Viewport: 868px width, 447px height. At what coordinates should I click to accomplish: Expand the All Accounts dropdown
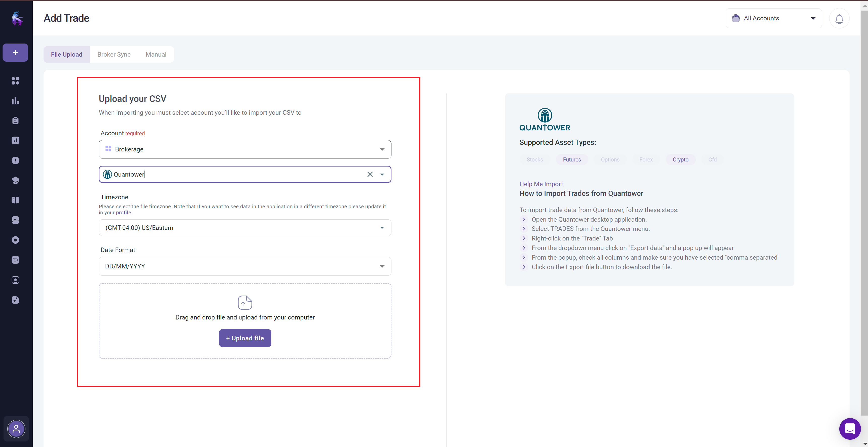click(773, 18)
